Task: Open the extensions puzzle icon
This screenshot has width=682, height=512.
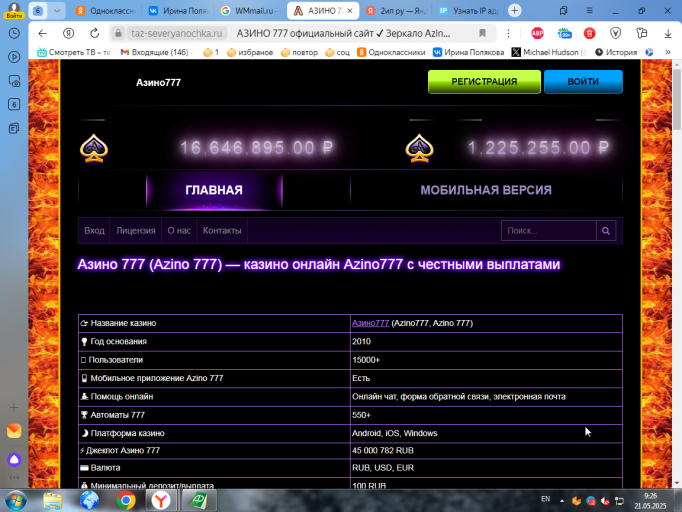Action: click(x=642, y=33)
